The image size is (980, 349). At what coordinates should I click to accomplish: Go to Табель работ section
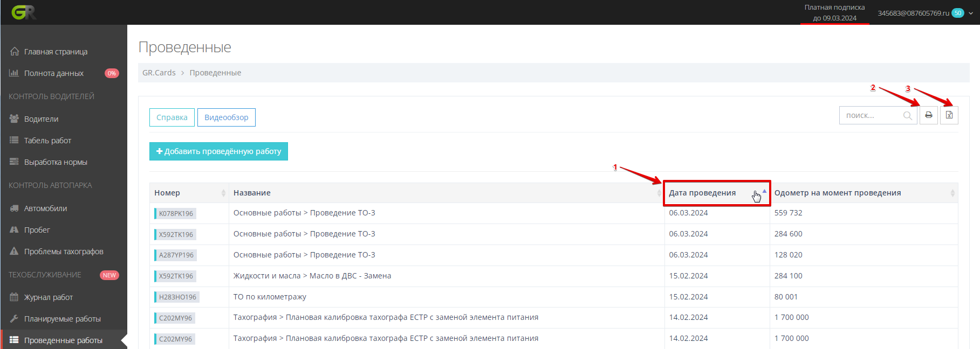coord(47,141)
